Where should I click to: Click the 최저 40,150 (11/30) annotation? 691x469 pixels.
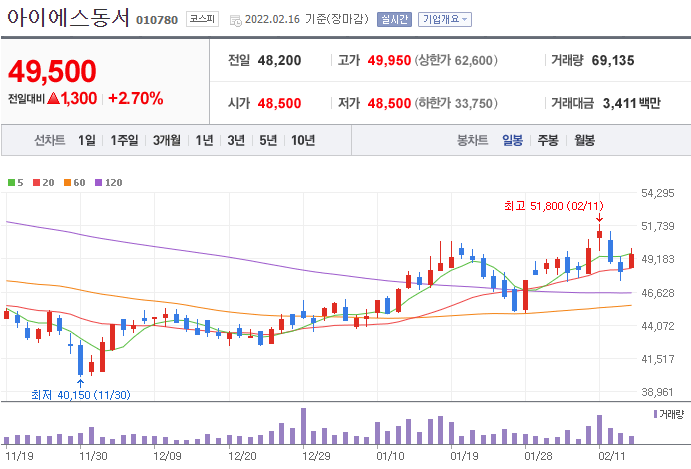coord(81,395)
